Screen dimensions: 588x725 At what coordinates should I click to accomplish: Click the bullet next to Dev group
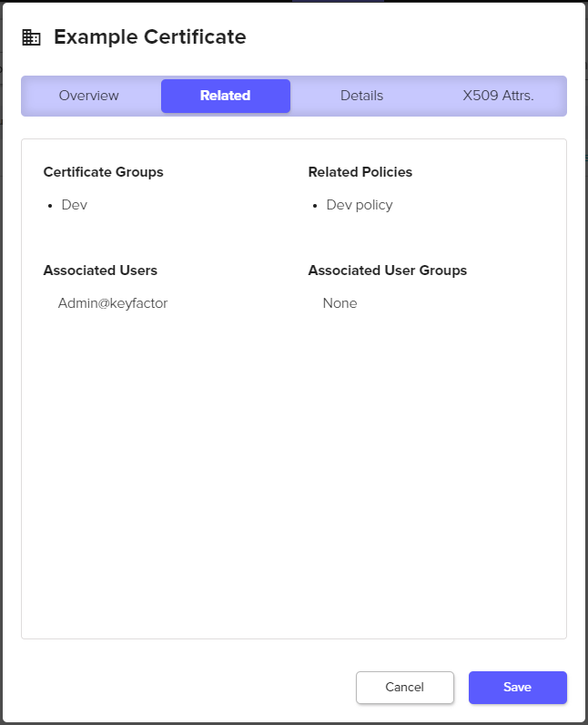[x=51, y=206]
